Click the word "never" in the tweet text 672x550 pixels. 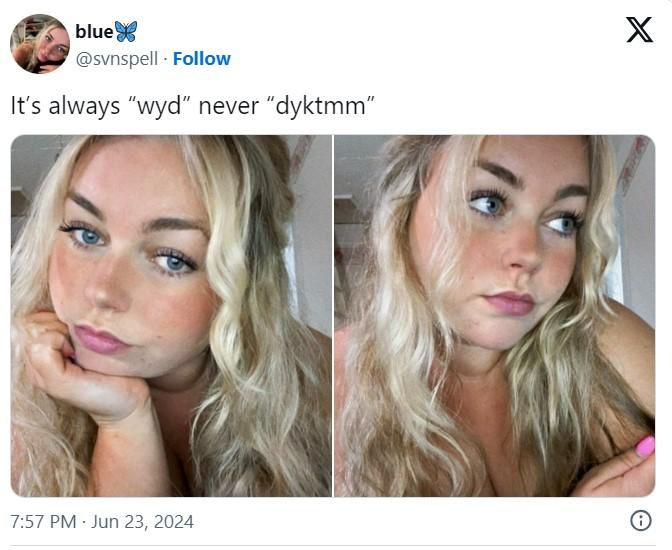(x=228, y=106)
